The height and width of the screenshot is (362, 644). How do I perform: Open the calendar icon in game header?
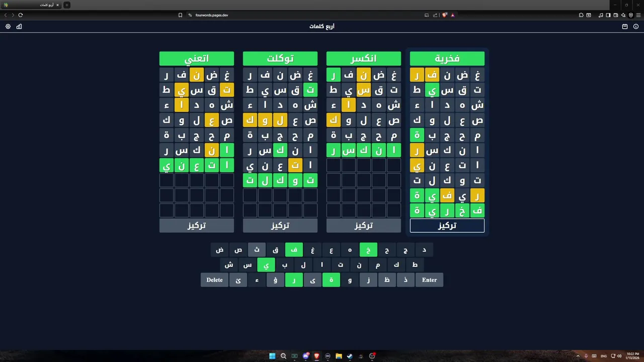point(625,27)
